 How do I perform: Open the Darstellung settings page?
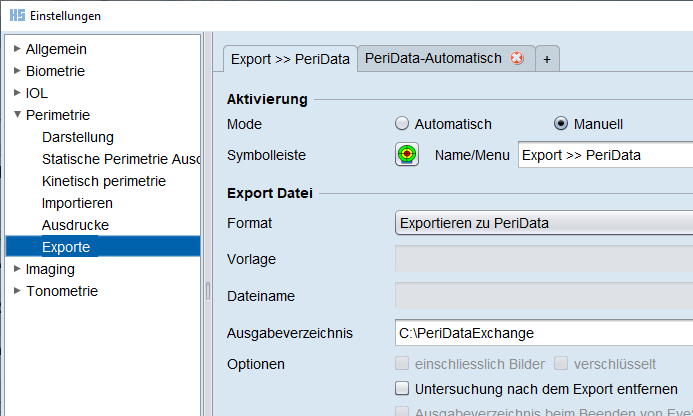78,137
